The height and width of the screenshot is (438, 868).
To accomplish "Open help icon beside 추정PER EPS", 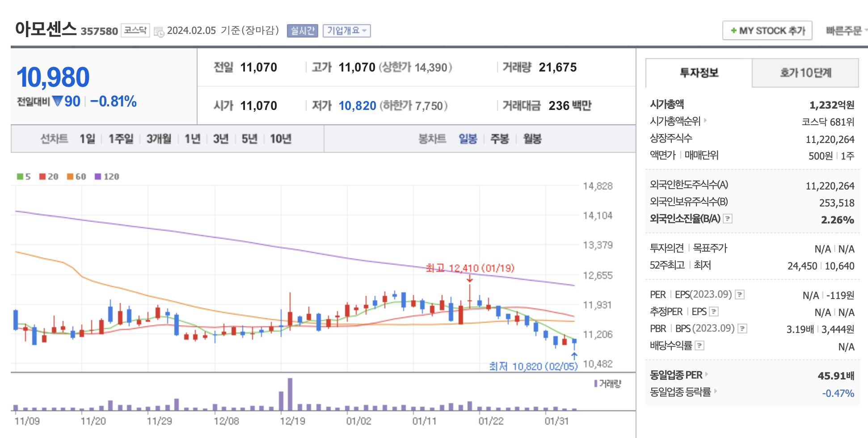I will 714,312.
